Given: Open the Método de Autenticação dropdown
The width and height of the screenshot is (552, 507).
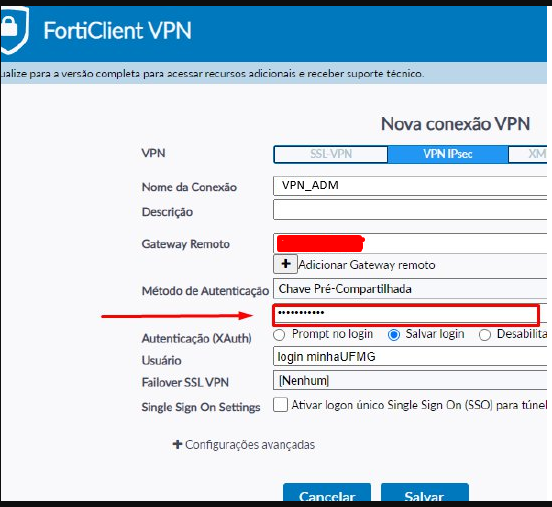Looking at the screenshot, I should coord(410,289).
